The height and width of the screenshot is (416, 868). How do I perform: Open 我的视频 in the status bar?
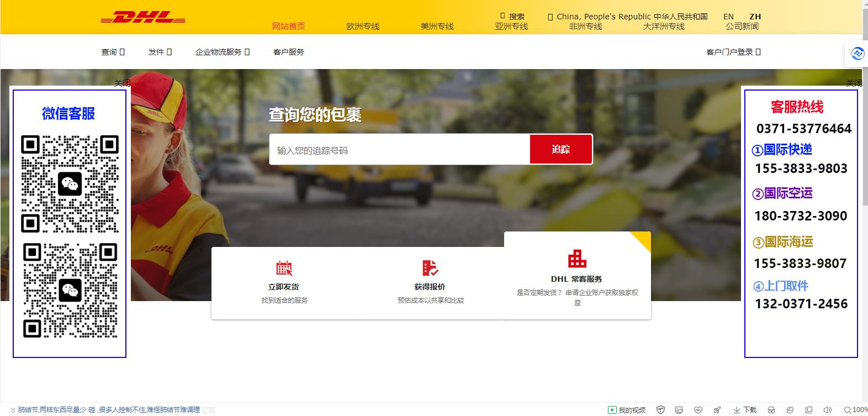click(x=627, y=410)
